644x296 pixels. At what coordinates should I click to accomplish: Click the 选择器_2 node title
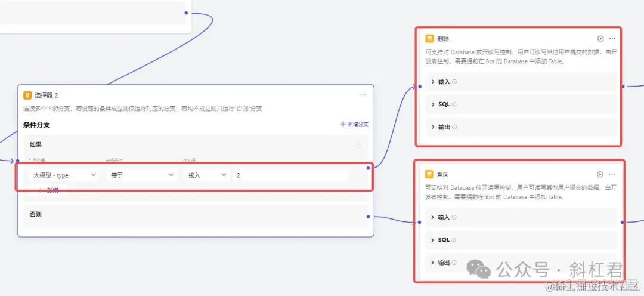point(47,95)
